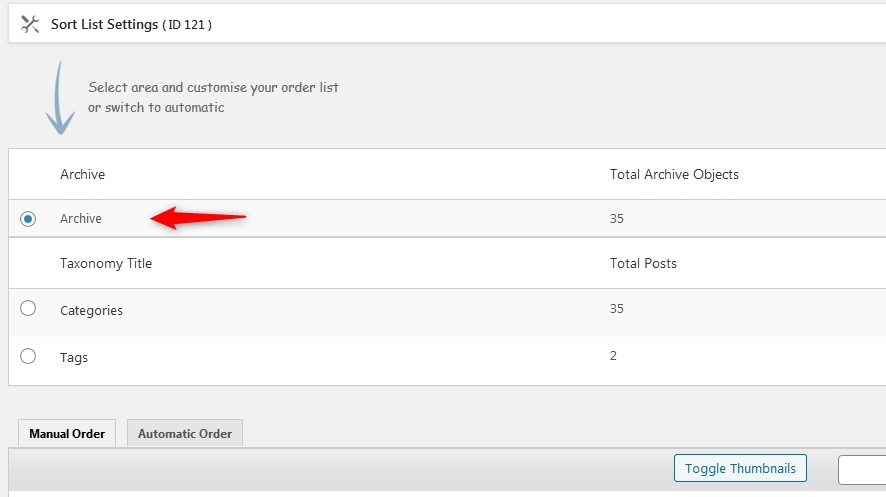
Task: Open the Automatic Order tab
Action: pyautogui.click(x=185, y=433)
